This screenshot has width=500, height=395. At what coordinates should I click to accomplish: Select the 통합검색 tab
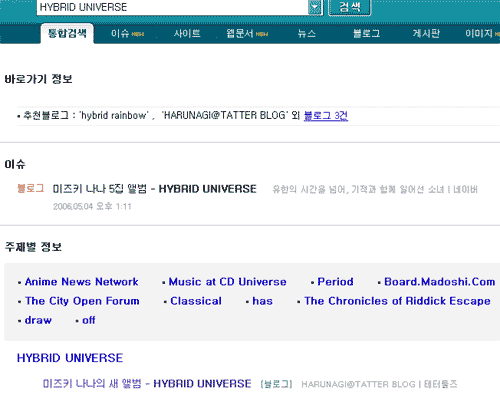pyautogui.click(x=67, y=33)
